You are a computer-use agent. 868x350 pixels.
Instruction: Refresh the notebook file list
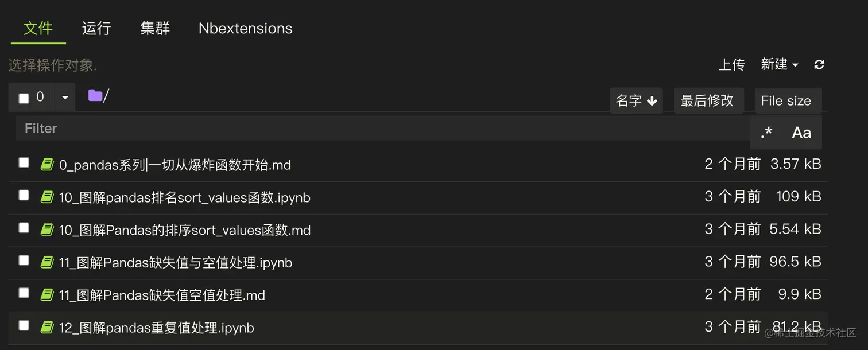pos(819,65)
